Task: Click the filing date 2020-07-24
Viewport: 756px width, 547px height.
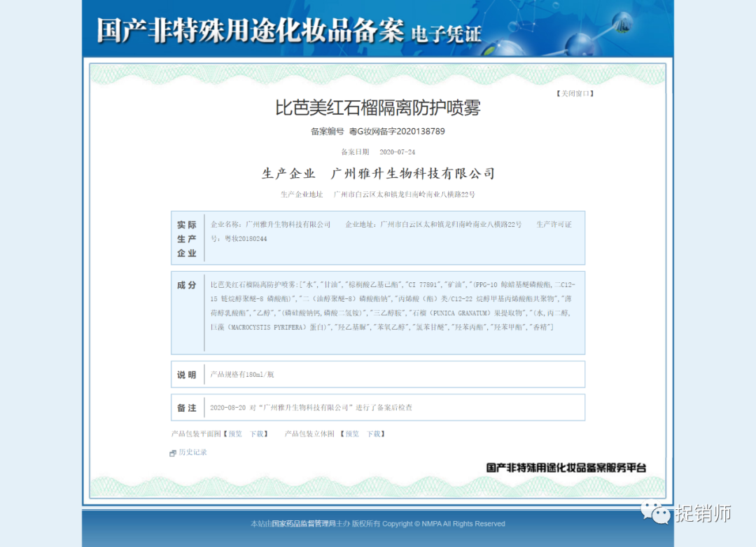Action: tap(397, 152)
